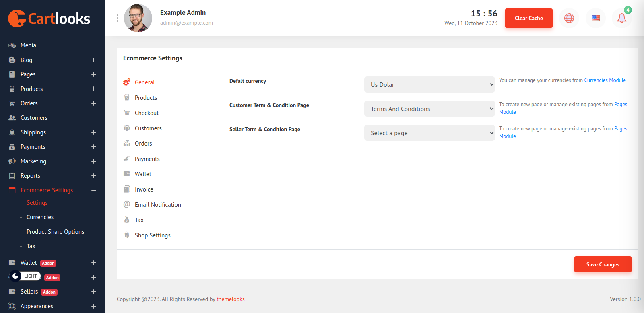This screenshot has width=644, height=313.
Task: Click the Clear Cache button
Action: coord(528,18)
